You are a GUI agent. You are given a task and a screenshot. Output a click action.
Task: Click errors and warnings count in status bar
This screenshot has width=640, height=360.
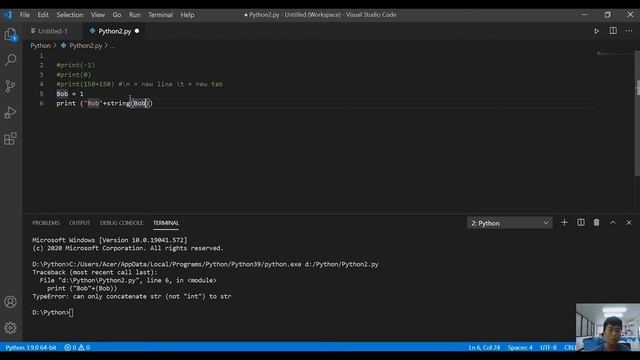coord(77,347)
